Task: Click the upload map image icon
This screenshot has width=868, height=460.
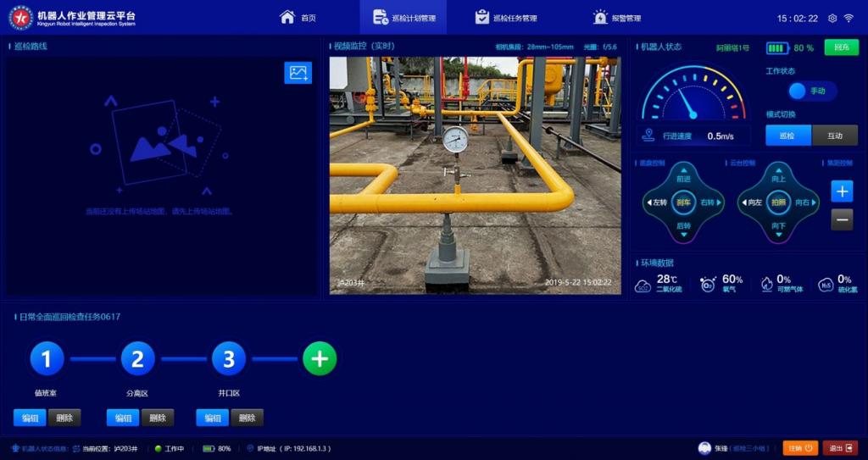Action: pyautogui.click(x=298, y=73)
